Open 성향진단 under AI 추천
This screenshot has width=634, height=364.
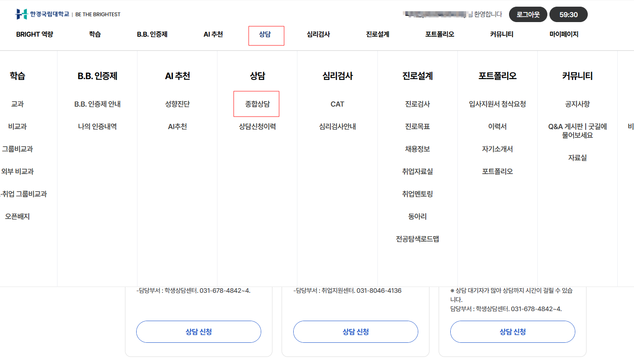tap(177, 104)
